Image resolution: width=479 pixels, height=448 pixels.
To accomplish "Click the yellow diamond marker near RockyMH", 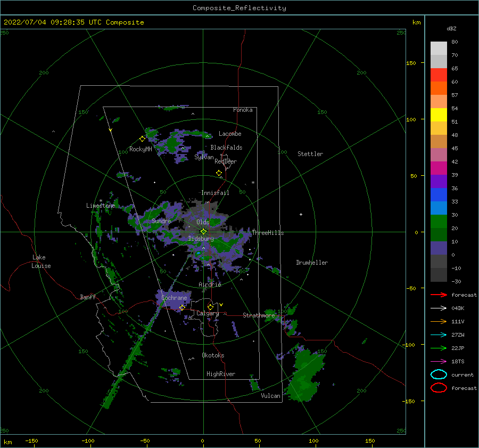I will [142, 139].
